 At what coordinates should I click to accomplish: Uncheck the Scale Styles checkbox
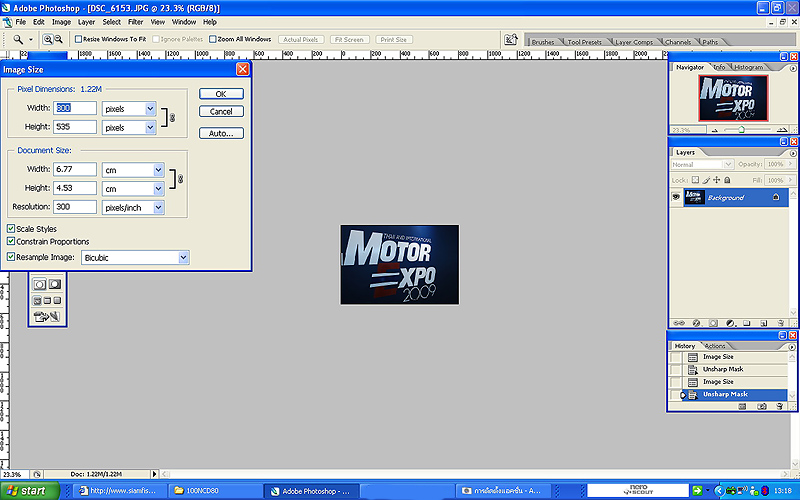pos(11,229)
